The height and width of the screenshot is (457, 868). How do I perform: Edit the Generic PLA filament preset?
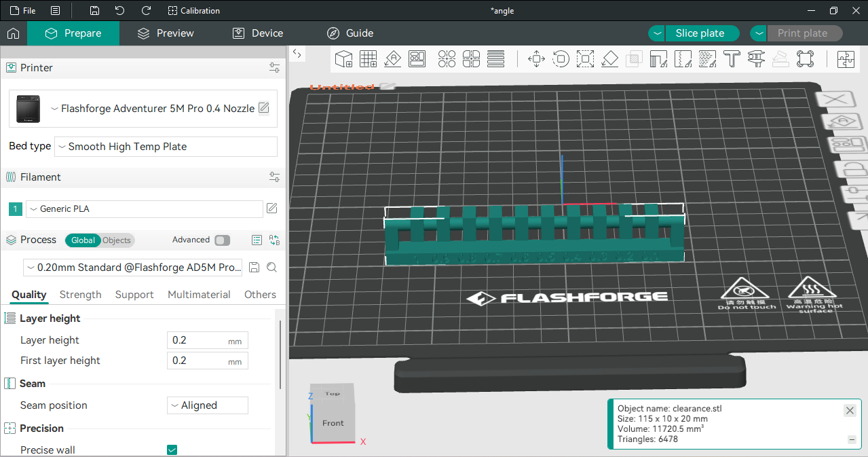pyautogui.click(x=272, y=208)
